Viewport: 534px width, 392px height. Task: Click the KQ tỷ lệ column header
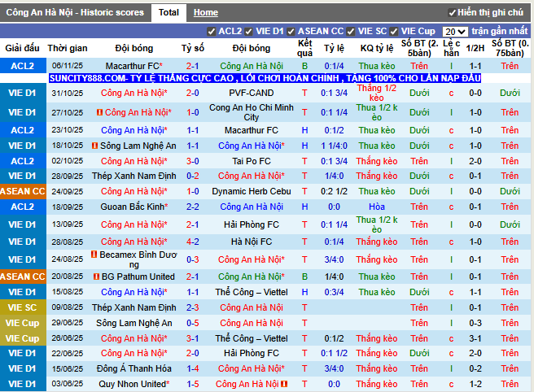pos(377,48)
